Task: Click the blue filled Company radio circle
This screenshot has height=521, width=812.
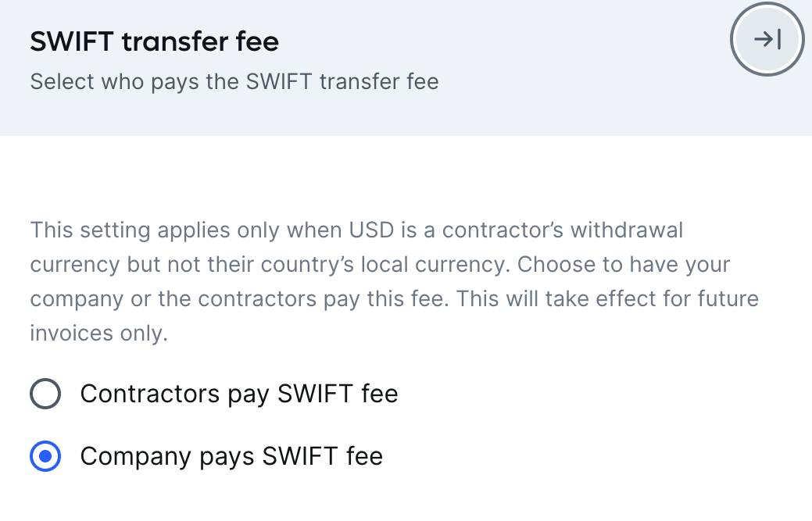Action: point(45,456)
